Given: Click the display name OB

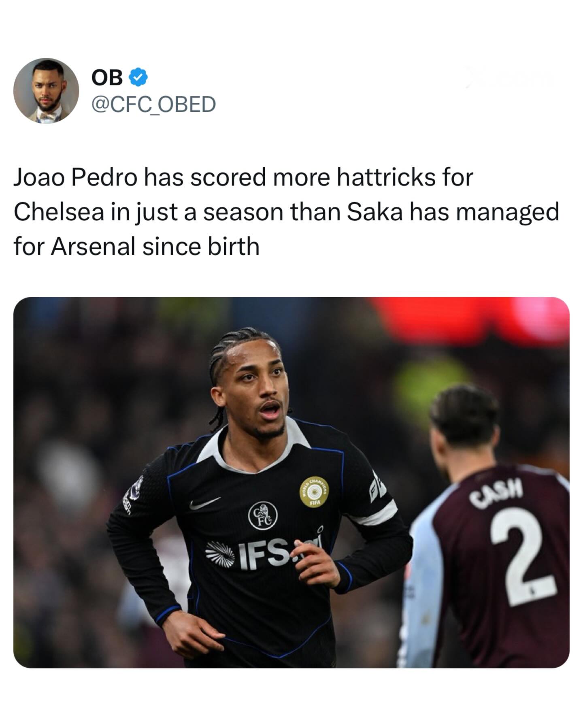Looking at the screenshot, I should point(107,77).
